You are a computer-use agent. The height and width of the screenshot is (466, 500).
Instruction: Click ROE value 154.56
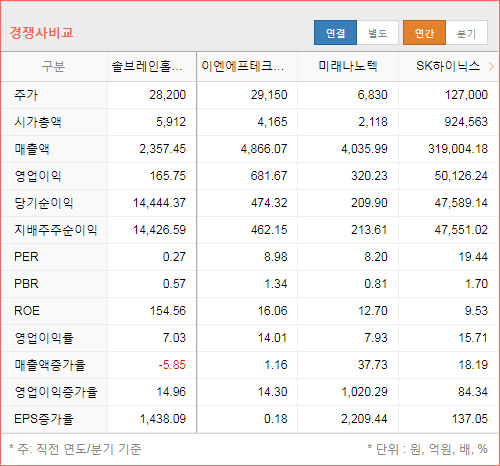[x=168, y=311]
